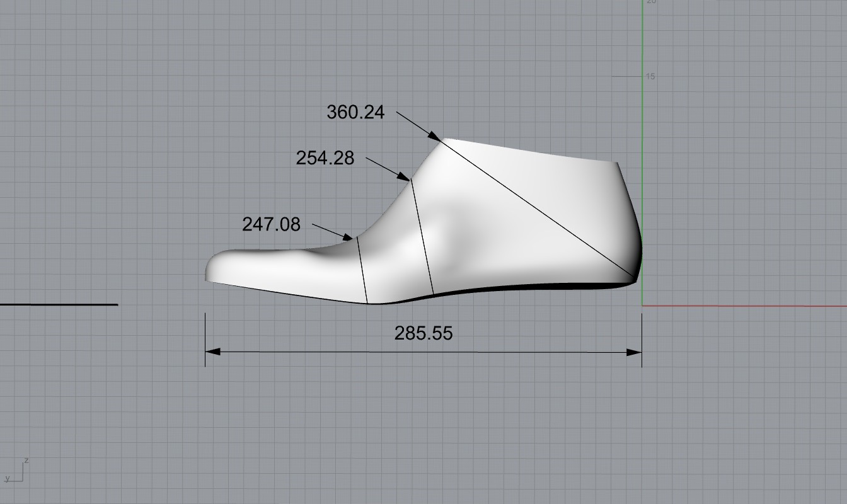
Task: Click the arrowhead of the 254.28 leader
Action: 404,176
